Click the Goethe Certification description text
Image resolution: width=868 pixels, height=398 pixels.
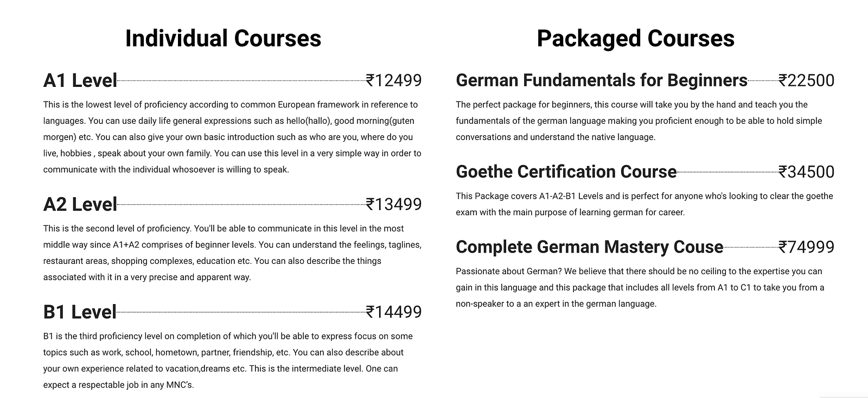tap(644, 204)
